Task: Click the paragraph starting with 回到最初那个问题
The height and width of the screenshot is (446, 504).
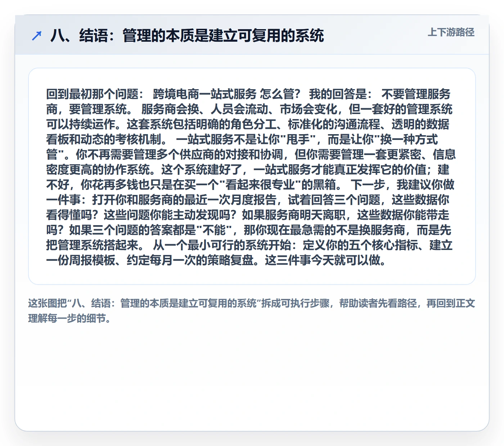Action: coord(251,177)
